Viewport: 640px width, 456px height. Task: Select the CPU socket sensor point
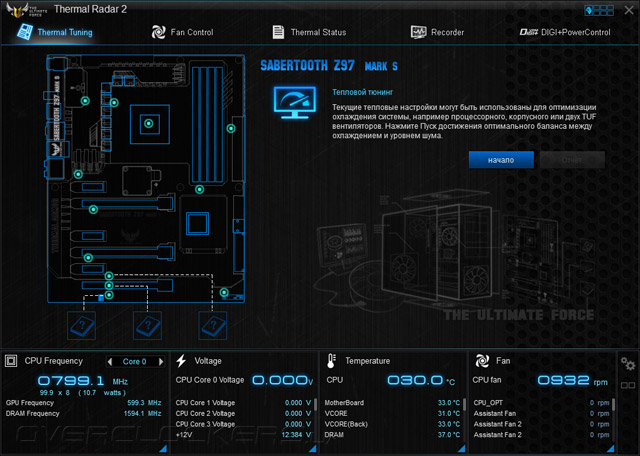(x=149, y=123)
